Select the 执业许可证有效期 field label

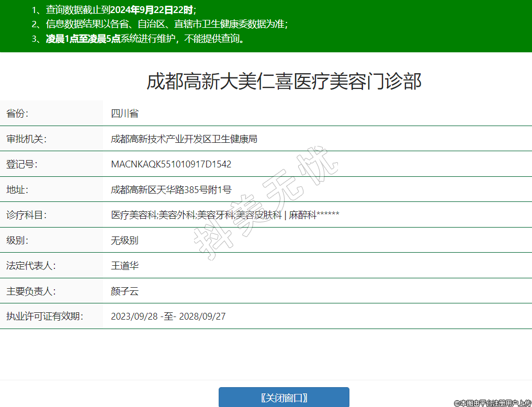44,316
